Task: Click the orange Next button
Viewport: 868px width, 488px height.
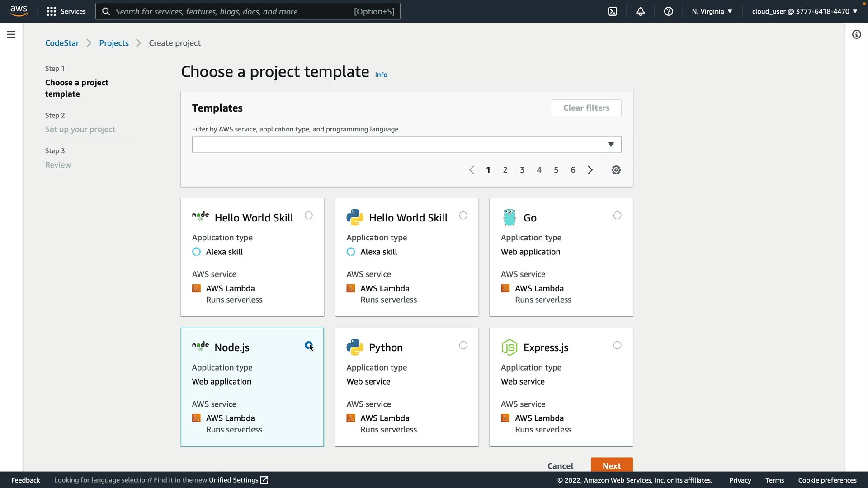Action: click(x=612, y=465)
